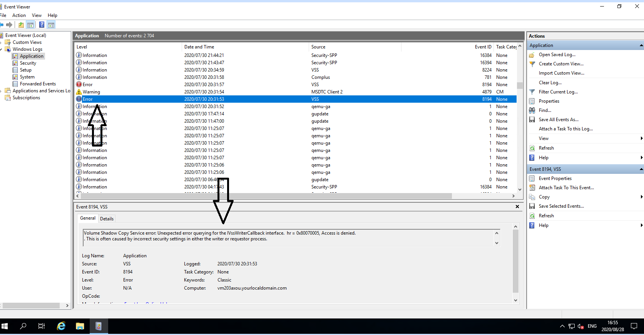The image size is (644, 335).
Task: Switch to the General tab
Action: point(87,218)
